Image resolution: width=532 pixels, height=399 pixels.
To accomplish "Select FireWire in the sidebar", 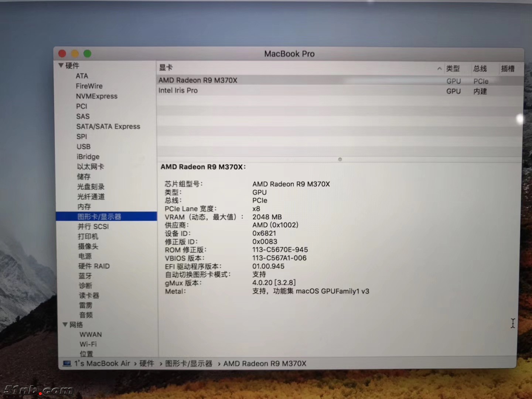I will coord(89,86).
